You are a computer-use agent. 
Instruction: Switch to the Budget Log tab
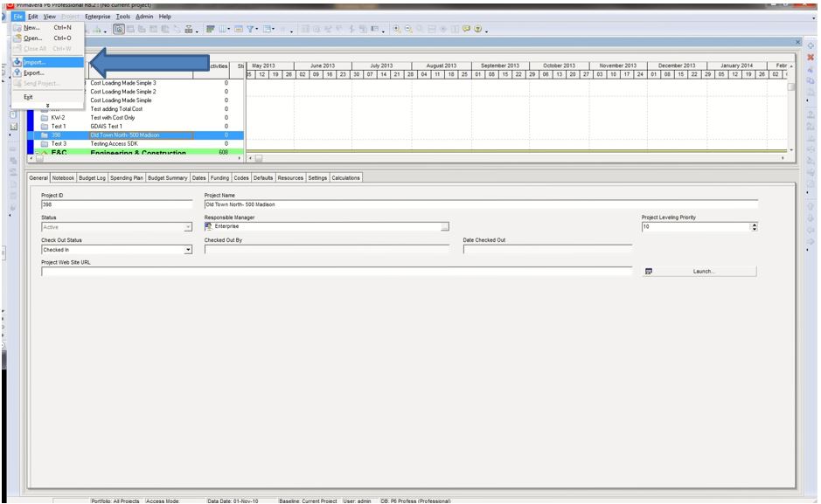92,178
